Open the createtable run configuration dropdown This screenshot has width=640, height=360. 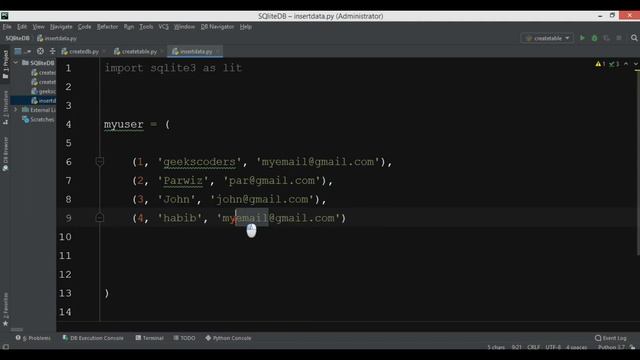[547, 38]
